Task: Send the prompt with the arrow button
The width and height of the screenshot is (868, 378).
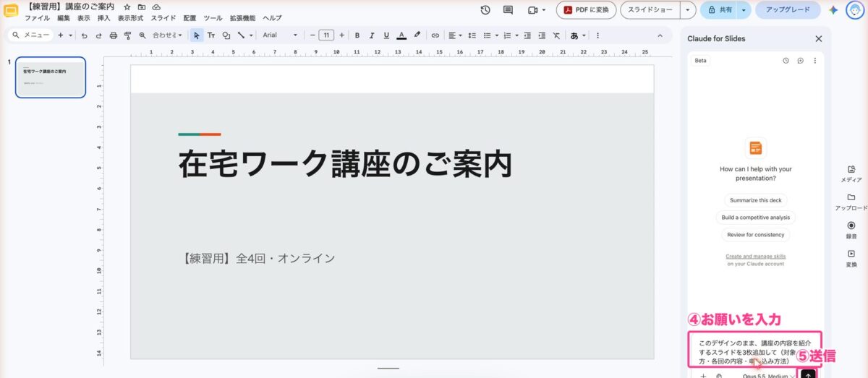Action: click(809, 374)
